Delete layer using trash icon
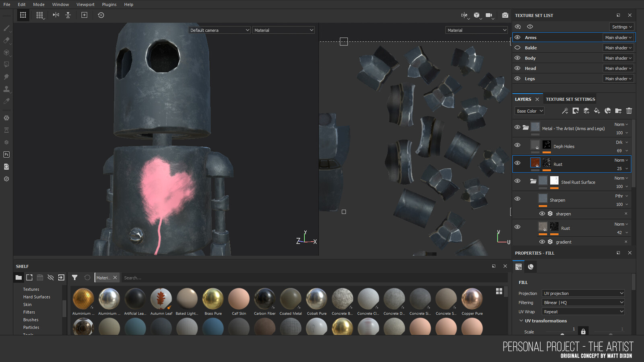This screenshot has width=644, height=362. (629, 111)
